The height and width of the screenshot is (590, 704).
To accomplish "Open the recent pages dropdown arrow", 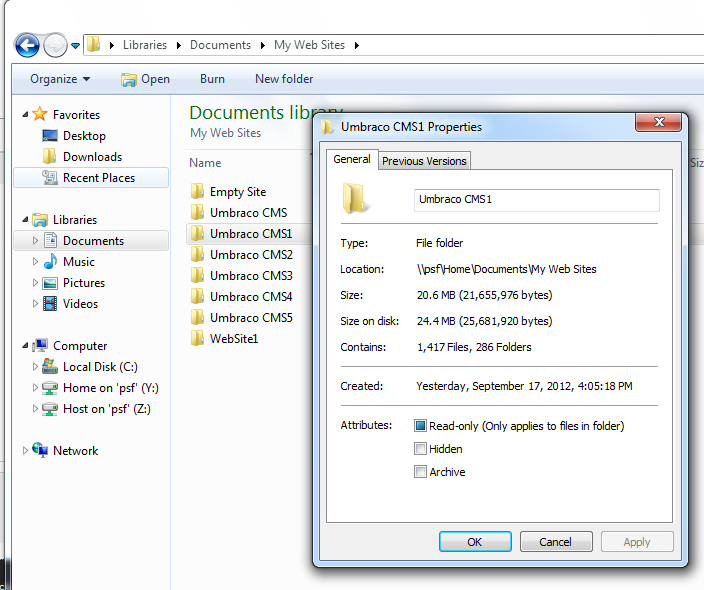I will coord(75,45).
